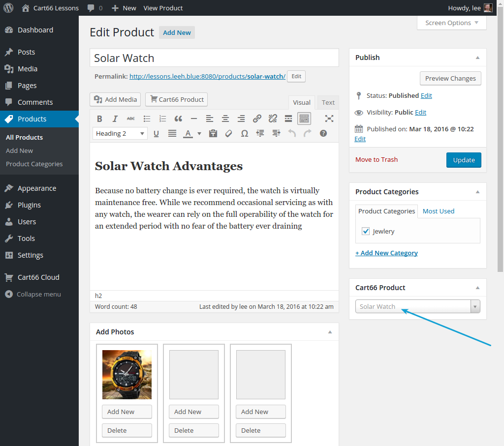
Task: Collapse the Product Categories panel
Action: (477, 192)
